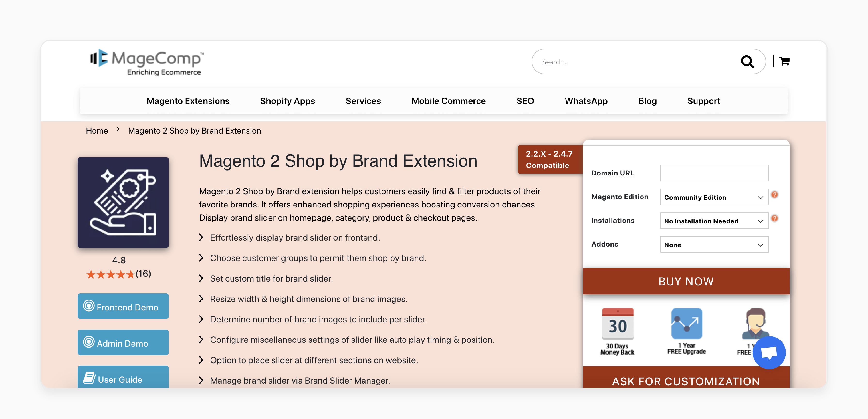868x419 pixels.
Task: Click the 30 Days Money Back calendar icon
Action: click(x=617, y=324)
